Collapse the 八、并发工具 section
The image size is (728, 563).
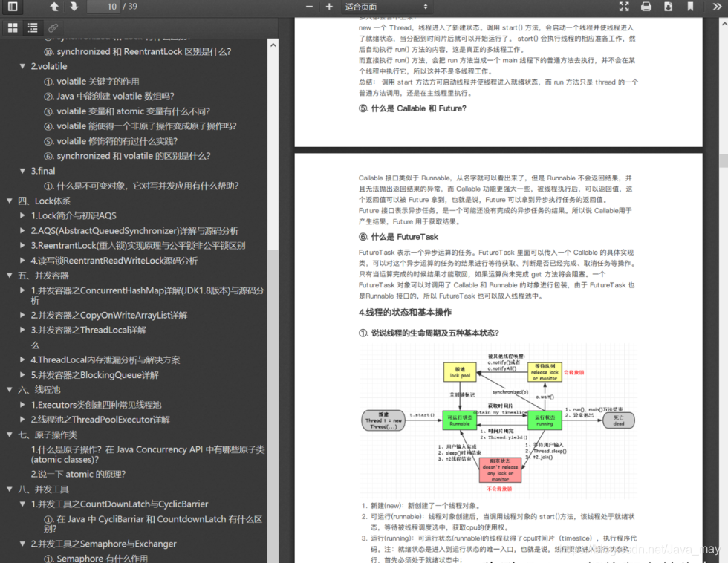click(x=9, y=489)
